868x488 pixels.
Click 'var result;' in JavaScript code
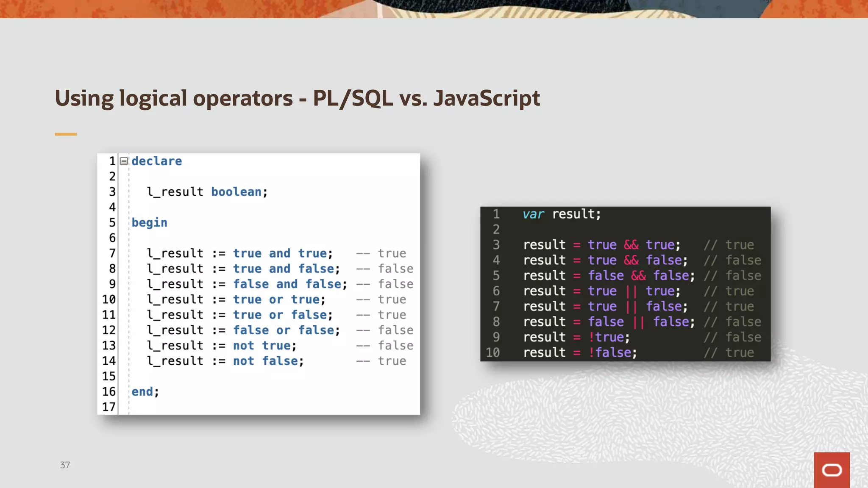point(562,214)
